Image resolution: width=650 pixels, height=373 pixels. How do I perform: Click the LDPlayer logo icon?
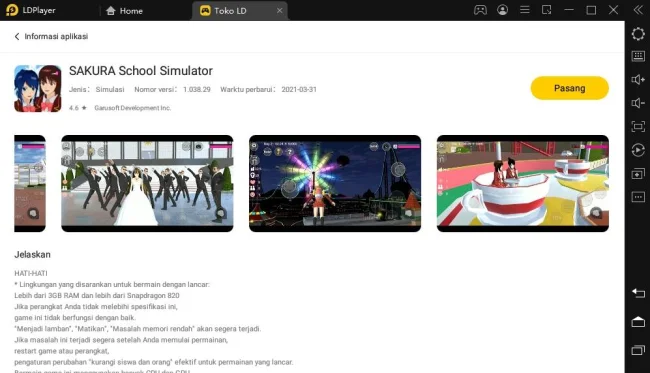click(x=12, y=10)
